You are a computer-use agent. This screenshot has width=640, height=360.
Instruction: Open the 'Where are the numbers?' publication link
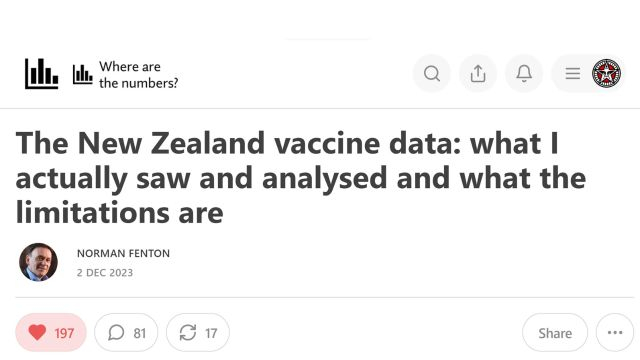[x=138, y=75]
